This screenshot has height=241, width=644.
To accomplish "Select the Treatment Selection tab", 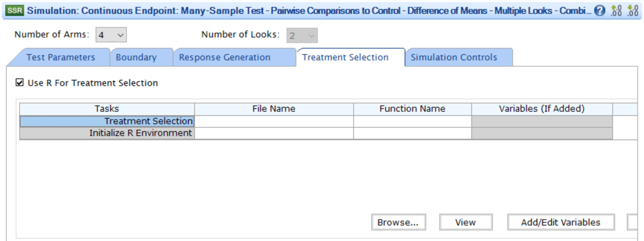I will coord(345,57).
